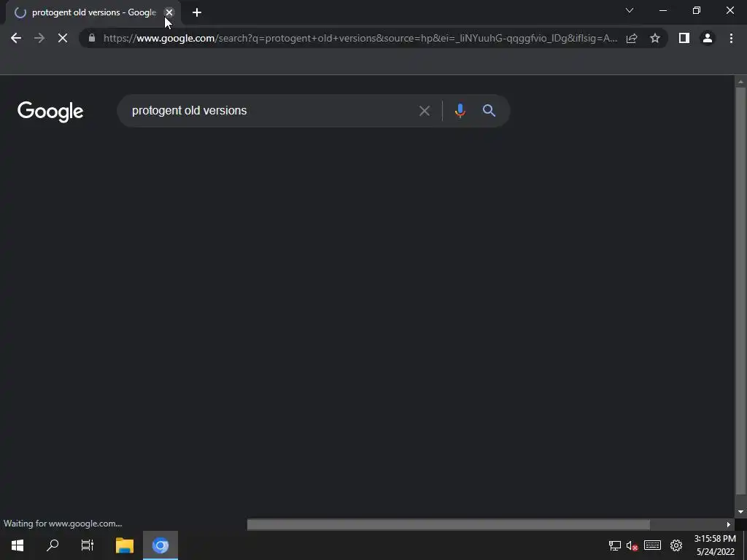
Task: Click the address bar URL
Action: pyautogui.click(x=360, y=38)
